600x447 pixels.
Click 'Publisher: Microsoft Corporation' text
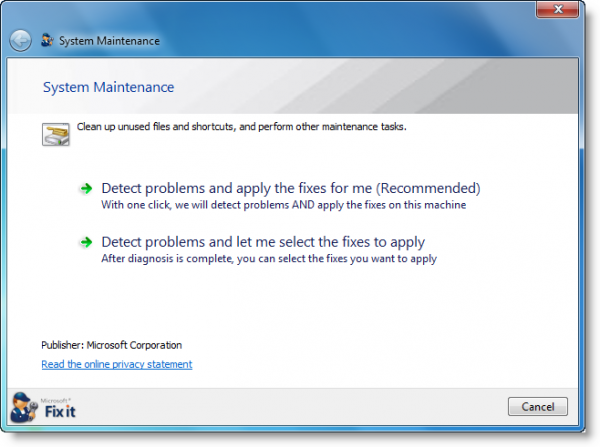[x=111, y=345]
